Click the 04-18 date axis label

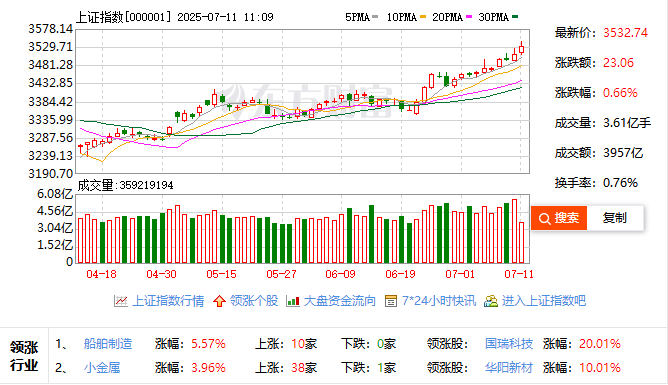(101, 274)
